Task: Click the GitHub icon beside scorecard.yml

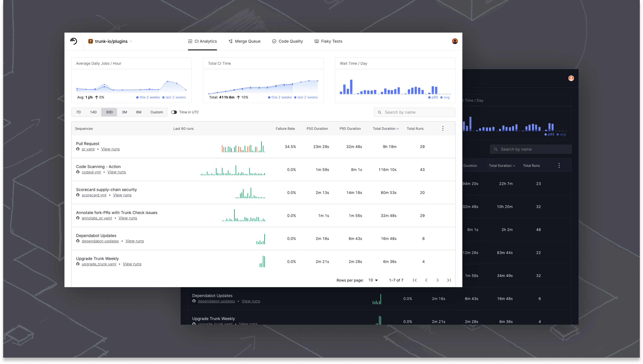Action: (78, 195)
